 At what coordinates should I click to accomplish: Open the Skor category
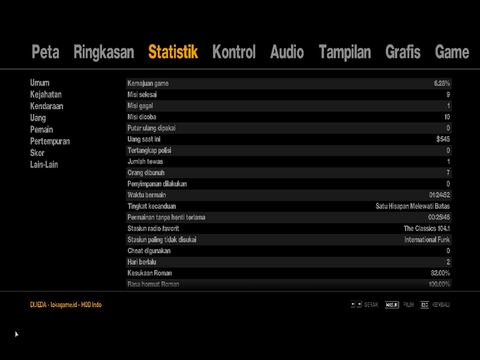pos(37,153)
